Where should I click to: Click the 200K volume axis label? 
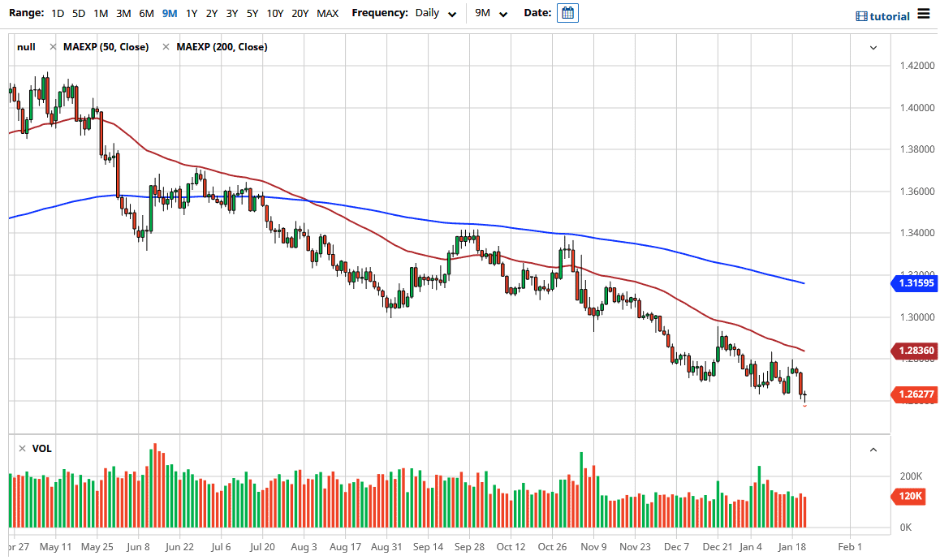[912, 476]
